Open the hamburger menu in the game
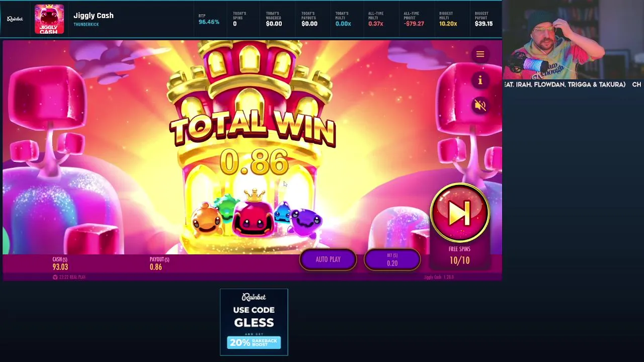The width and height of the screenshot is (644, 362). (480, 54)
